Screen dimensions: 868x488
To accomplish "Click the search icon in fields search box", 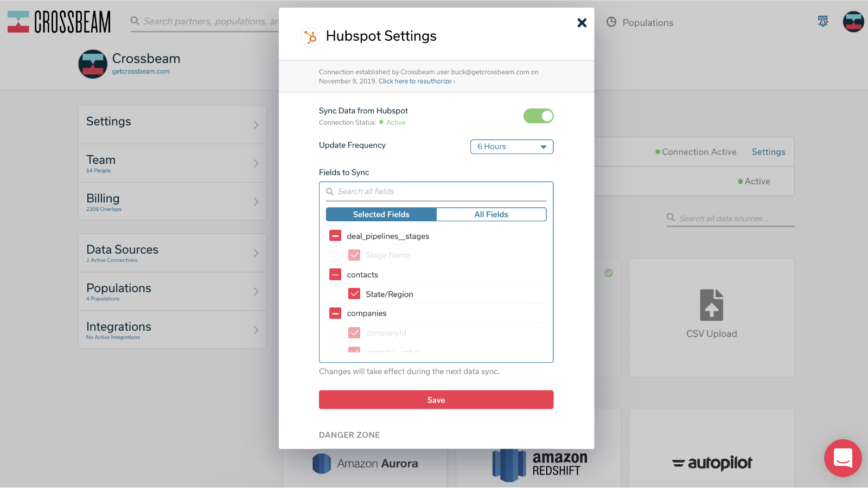I will (x=330, y=191).
